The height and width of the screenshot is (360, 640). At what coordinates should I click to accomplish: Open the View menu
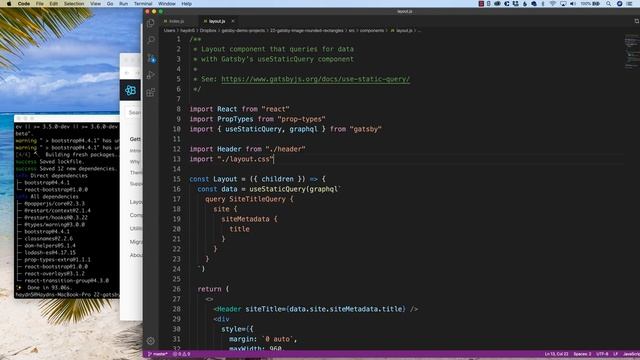coord(95,4)
